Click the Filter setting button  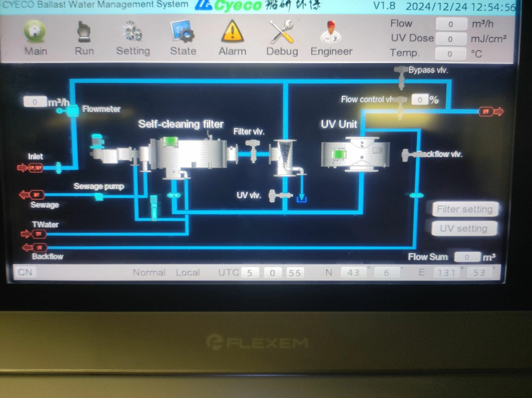point(465,209)
